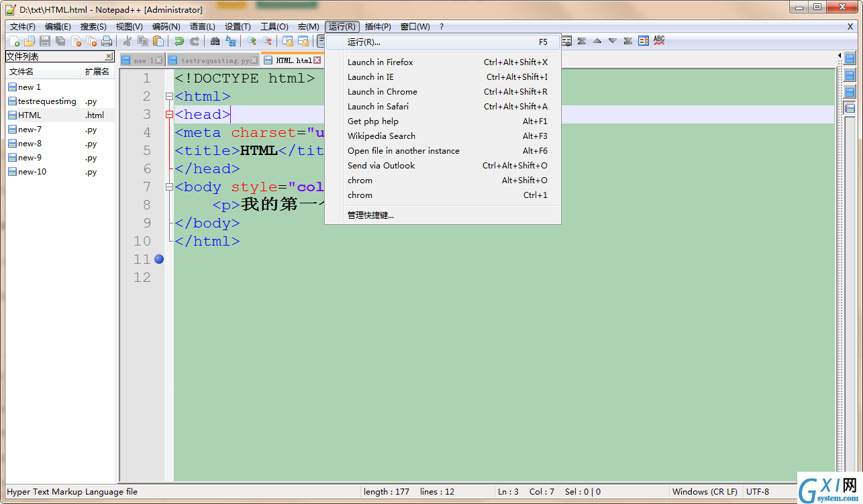The image size is (863, 504).
Task: Click the up-arrow toolbar icon
Action: pos(597,41)
